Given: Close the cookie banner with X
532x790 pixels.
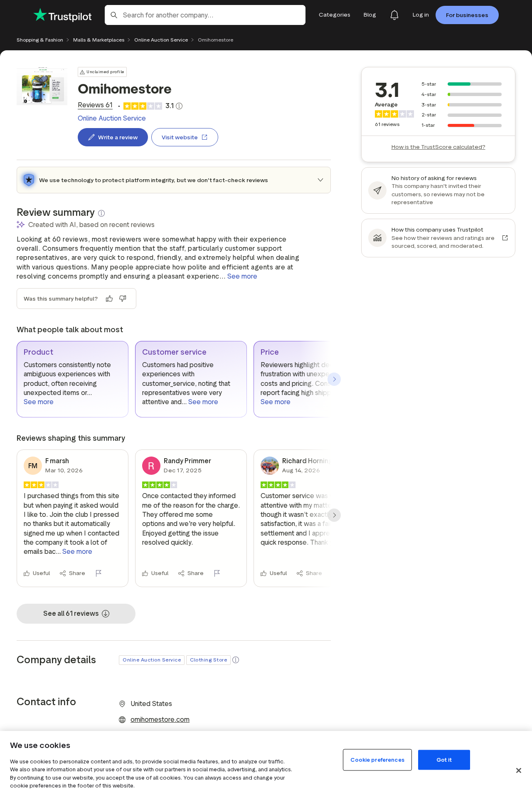Looking at the screenshot, I should (x=519, y=770).
